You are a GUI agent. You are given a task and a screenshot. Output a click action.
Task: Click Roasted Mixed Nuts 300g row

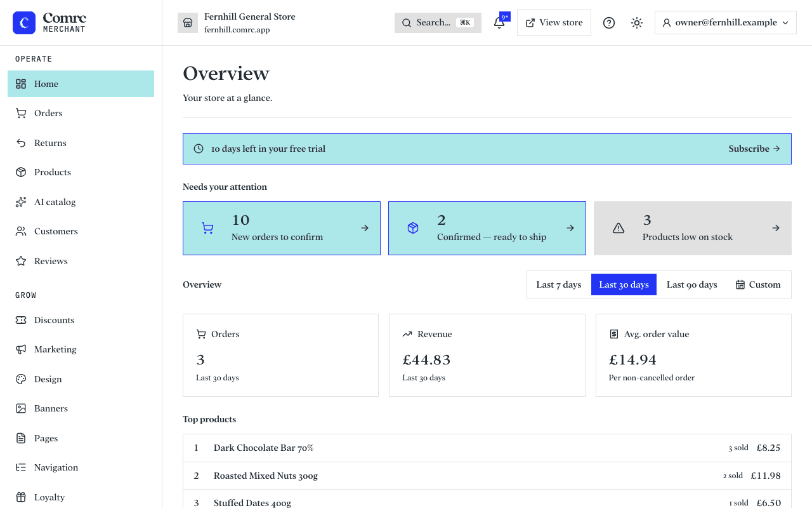tap(487, 476)
